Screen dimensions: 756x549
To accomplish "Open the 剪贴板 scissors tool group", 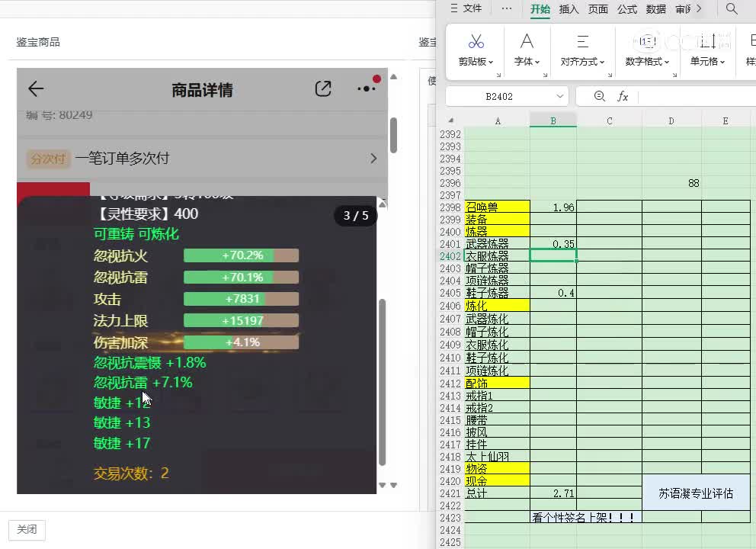I will click(476, 50).
